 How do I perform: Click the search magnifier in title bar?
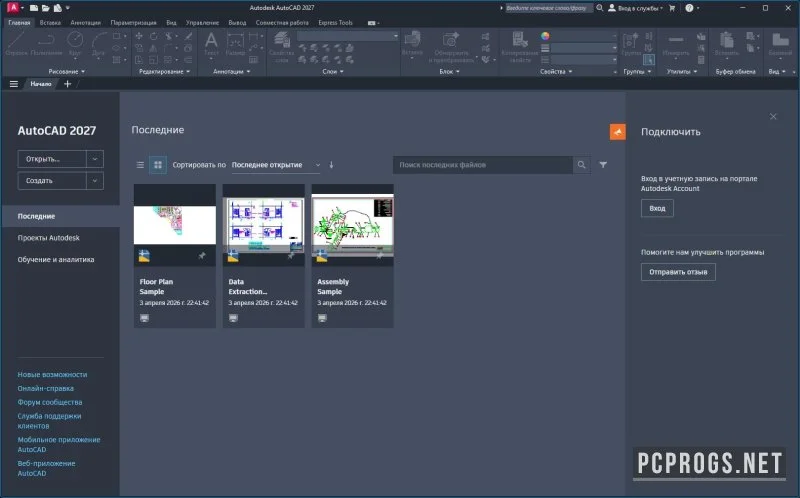coord(600,8)
